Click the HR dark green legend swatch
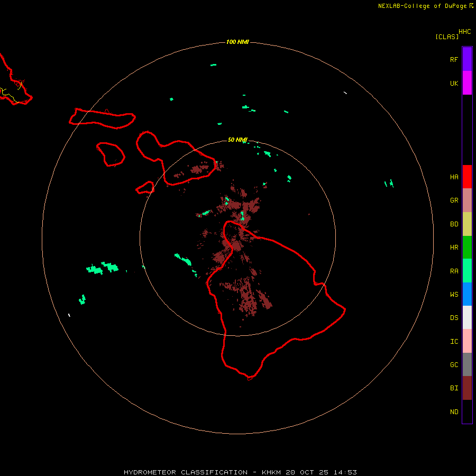This screenshot has width=476, height=476. click(467, 247)
